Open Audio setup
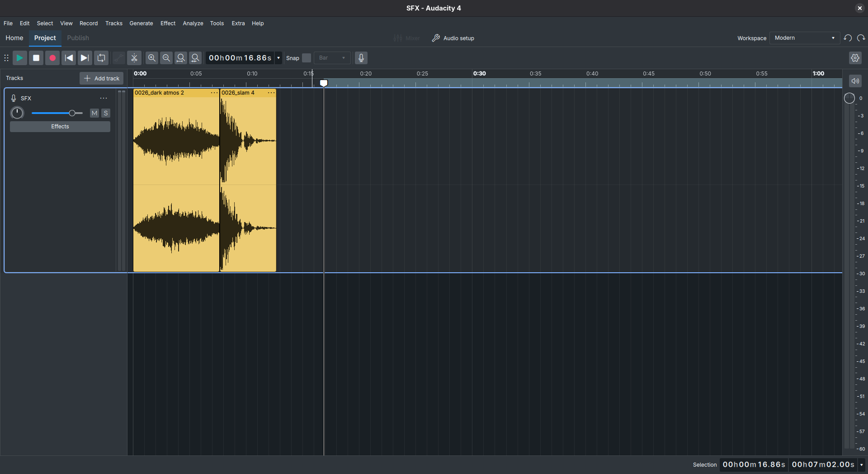 (x=453, y=38)
